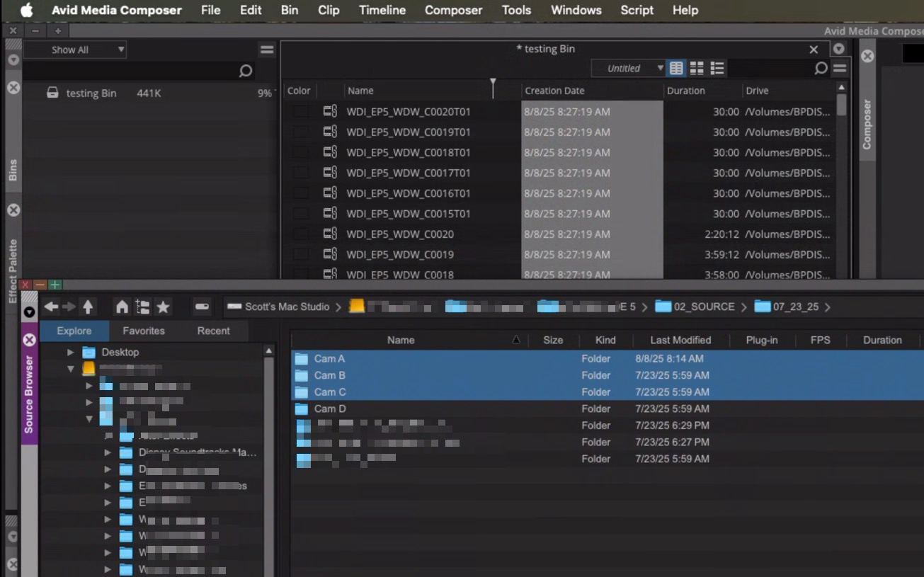Expand the path after 07_23_25 breadcrumb

point(828,307)
